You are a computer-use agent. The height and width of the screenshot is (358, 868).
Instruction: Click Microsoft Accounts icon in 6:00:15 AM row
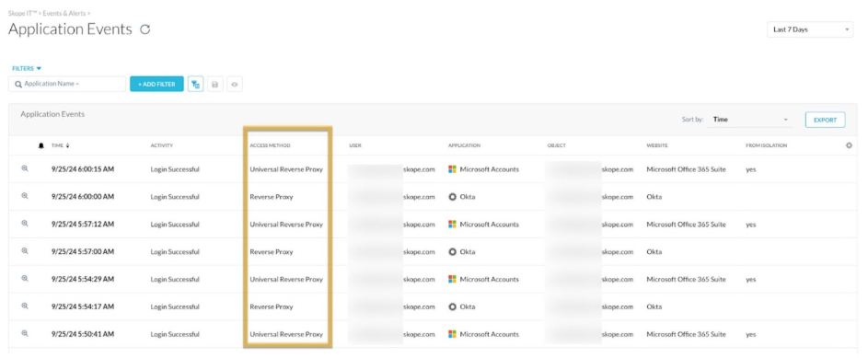coord(452,169)
